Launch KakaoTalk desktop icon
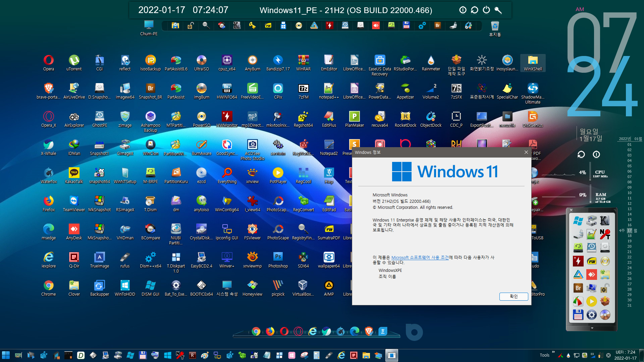This screenshot has height=362, width=644. click(x=74, y=176)
